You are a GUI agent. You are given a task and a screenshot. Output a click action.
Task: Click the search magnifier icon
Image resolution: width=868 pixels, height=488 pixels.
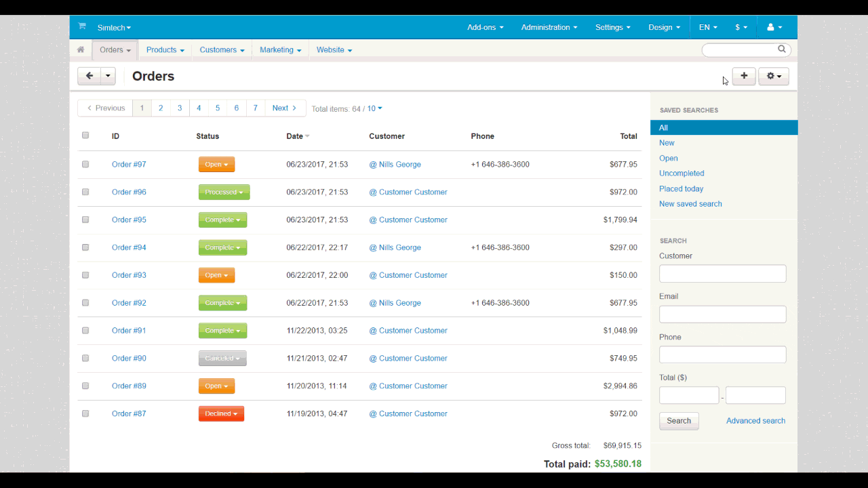point(782,49)
